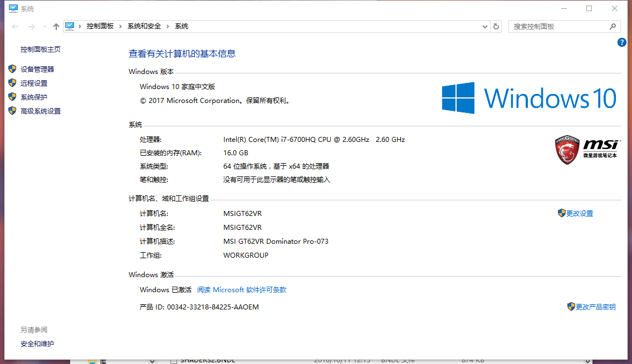Screen dimensions: 632x364
Task: Open 控制面板主页 link
Action: (41, 49)
